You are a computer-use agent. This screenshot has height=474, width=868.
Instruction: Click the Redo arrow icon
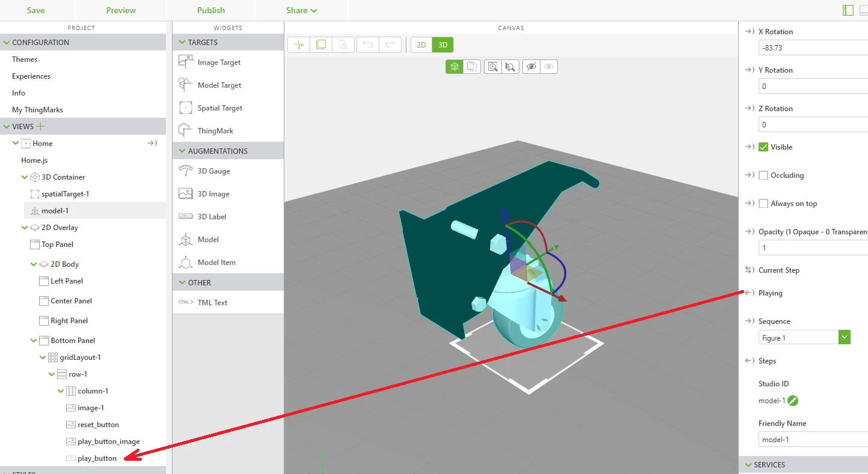390,45
